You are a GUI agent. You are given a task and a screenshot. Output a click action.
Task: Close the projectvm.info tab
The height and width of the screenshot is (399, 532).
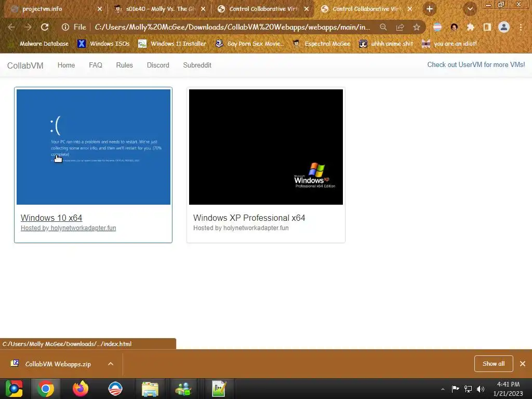(x=100, y=9)
